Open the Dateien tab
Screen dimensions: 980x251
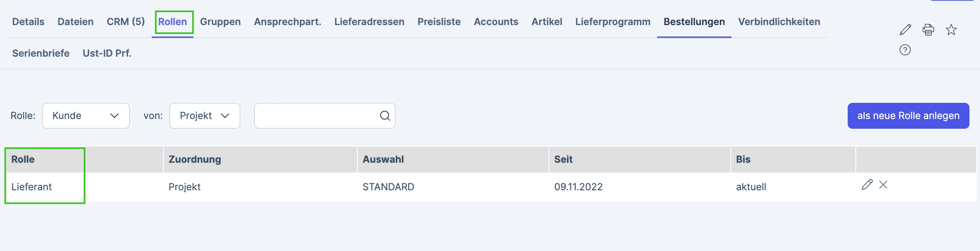76,22
